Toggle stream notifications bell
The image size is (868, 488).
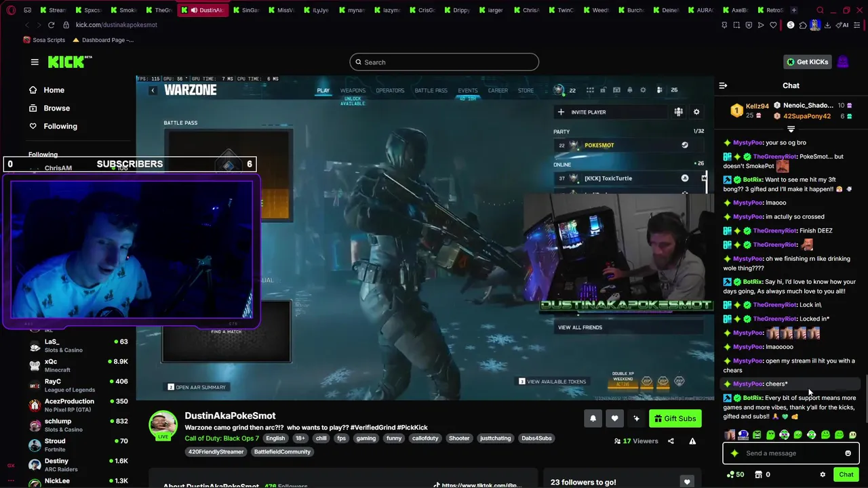(x=593, y=418)
